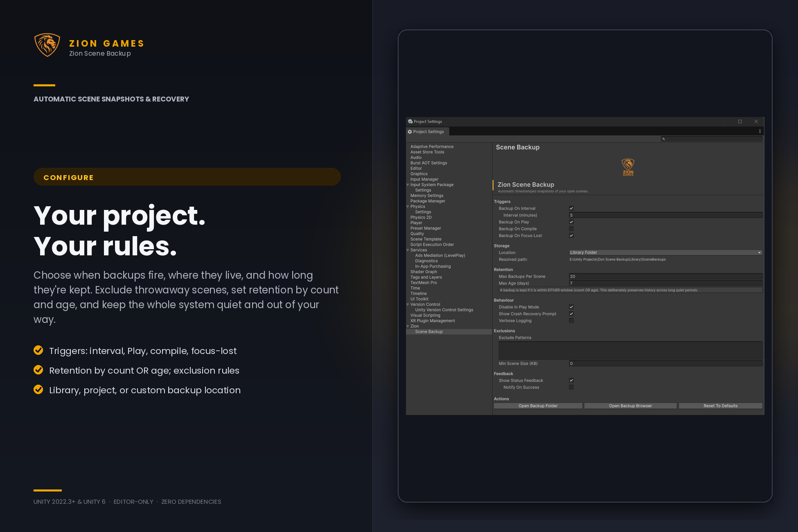Select Preset Manager in sidebar
Viewport: 798px width, 532px height.
pos(426,228)
